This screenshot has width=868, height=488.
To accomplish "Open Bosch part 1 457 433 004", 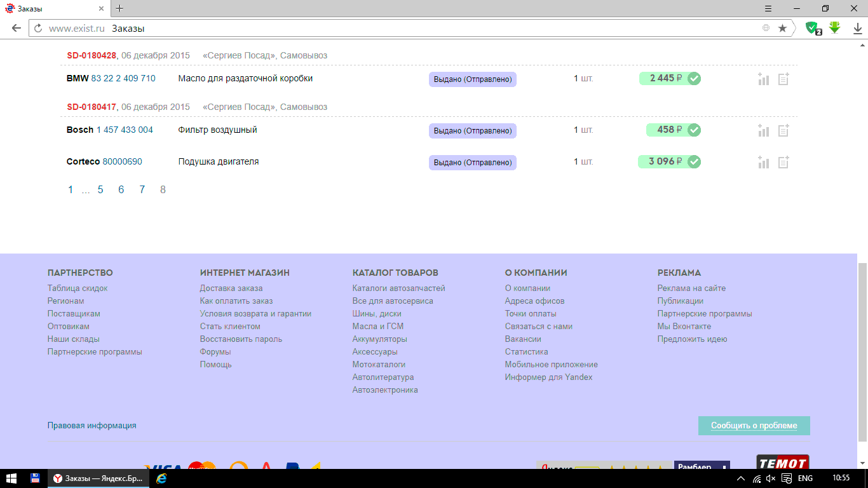I will coord(125,130).
